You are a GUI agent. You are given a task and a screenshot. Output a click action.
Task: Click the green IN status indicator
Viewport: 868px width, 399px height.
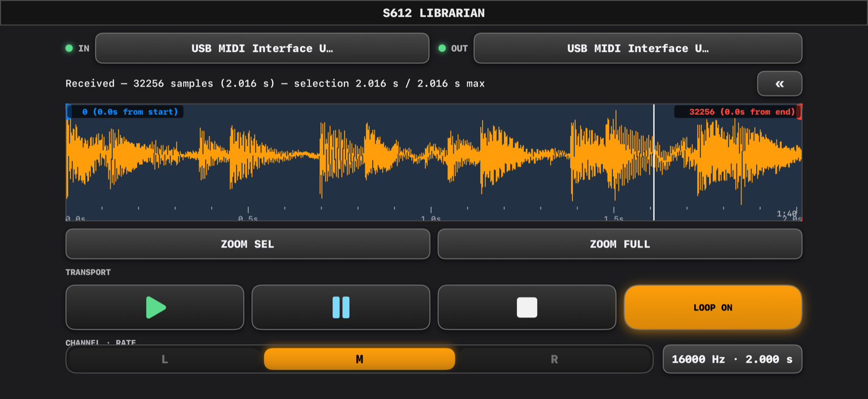69,48
